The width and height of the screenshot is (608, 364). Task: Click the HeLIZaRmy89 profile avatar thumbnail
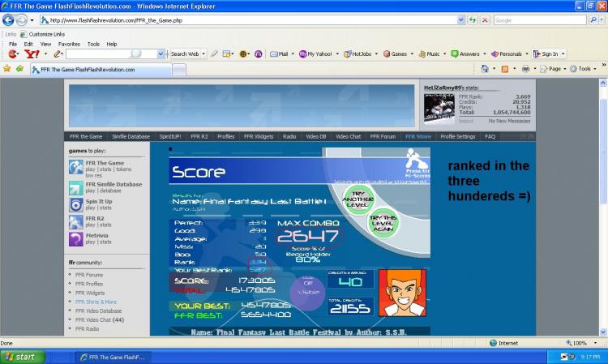pyautogui.click(x=439, y=108)
